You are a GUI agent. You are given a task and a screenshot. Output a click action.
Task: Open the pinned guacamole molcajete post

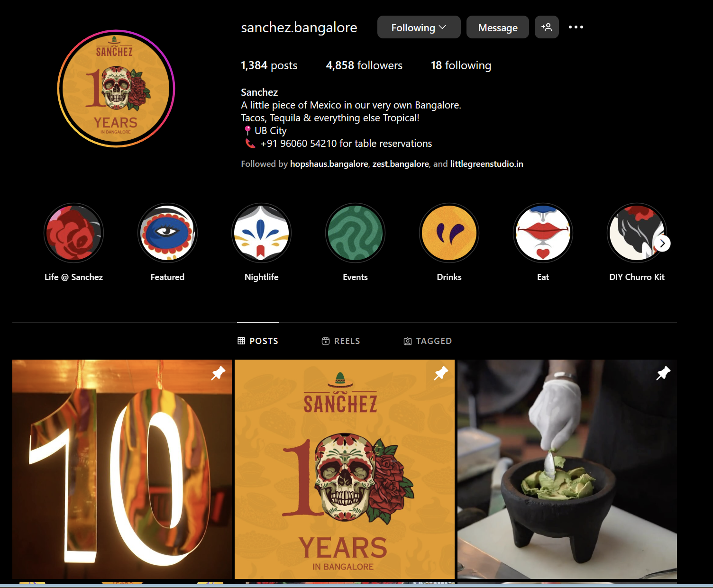[x=567, y=469]
